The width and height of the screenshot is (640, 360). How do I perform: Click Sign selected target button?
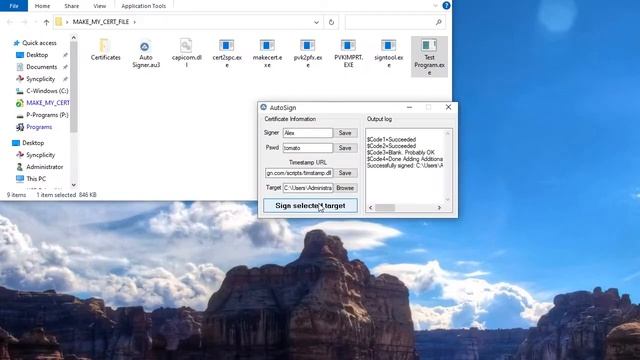tap(310, 206)
